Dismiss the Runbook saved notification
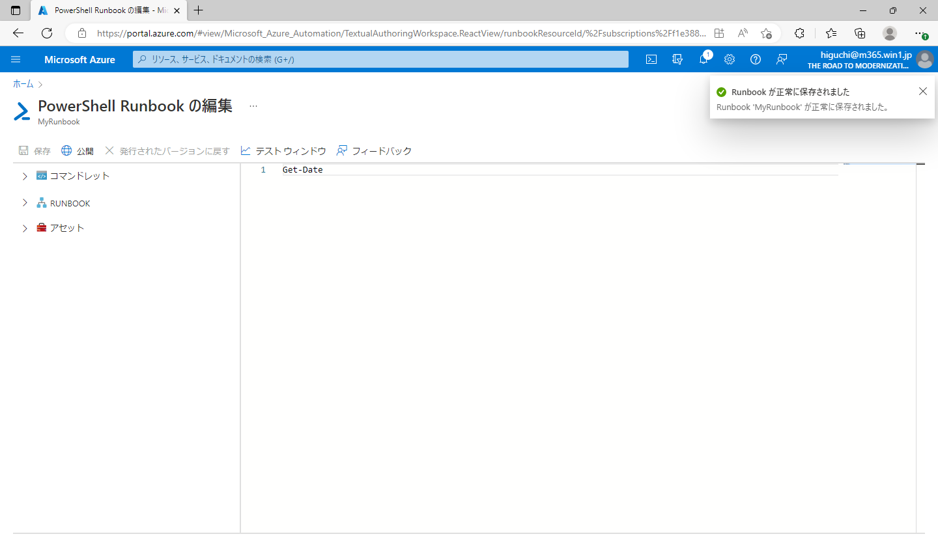Image resolution: width=938 pixels, height=560 pixels. 922,92
